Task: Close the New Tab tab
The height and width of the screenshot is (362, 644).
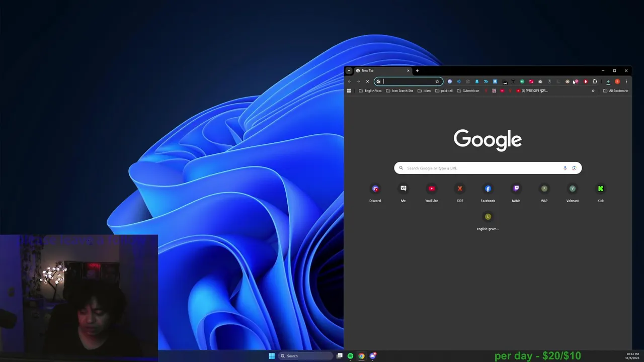Action: 408,71
